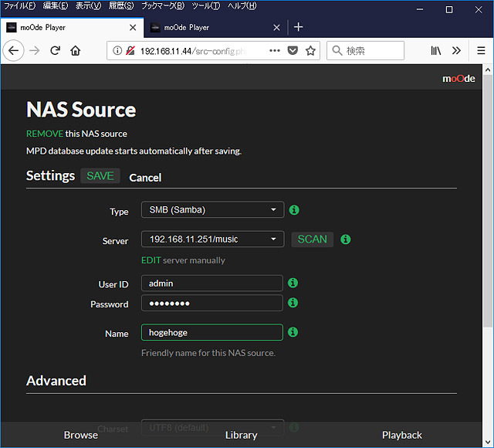Viewport: 494px width, 448px height.
Task: Click the NAS Source heading
Action: pos(81,110)
